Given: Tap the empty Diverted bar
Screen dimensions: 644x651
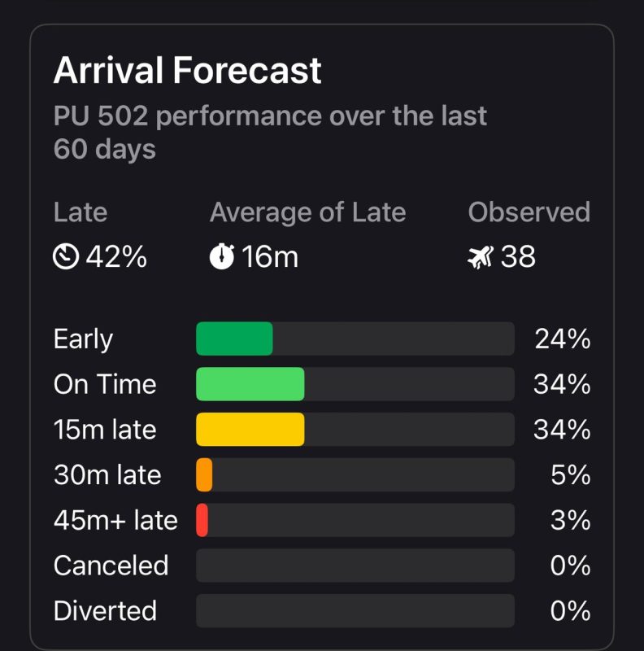Looking at the screenshot, I should click(x=355, y=611).
